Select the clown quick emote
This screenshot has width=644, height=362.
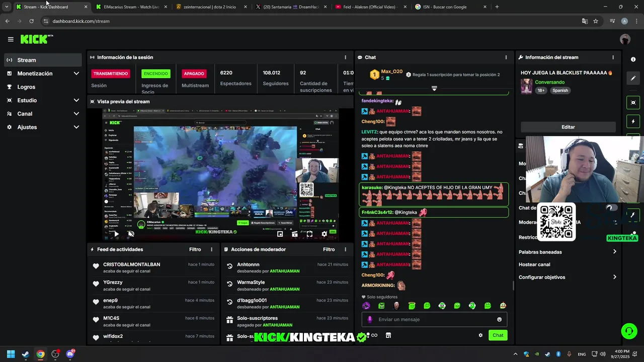click(x=503, y=306)
